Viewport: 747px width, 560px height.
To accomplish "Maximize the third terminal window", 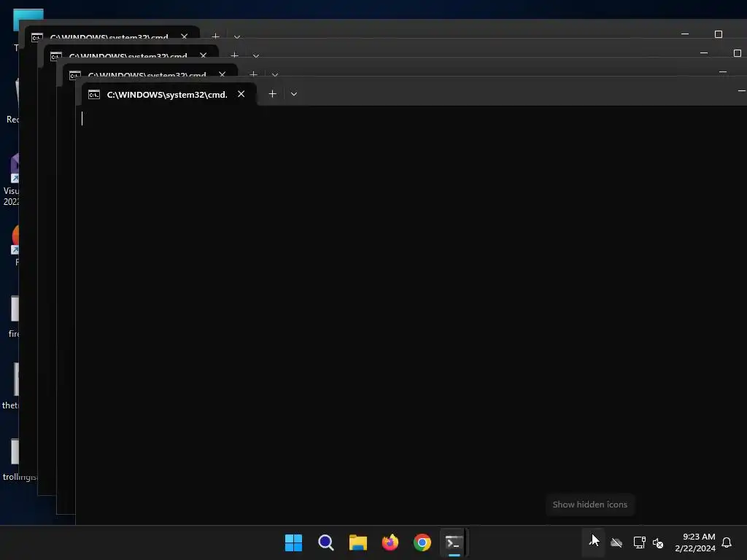I will pos(737,52).
